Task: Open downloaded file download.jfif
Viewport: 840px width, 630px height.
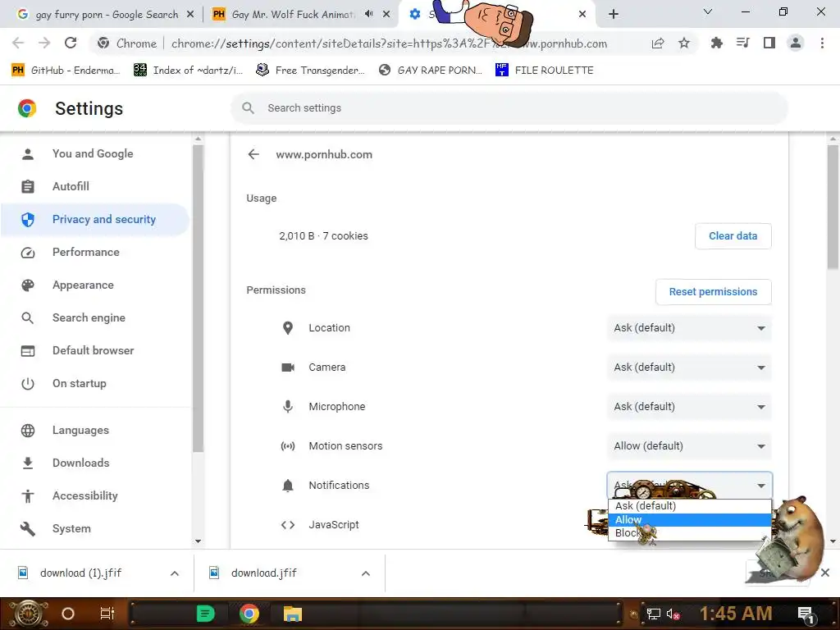Action: (263, 573)
